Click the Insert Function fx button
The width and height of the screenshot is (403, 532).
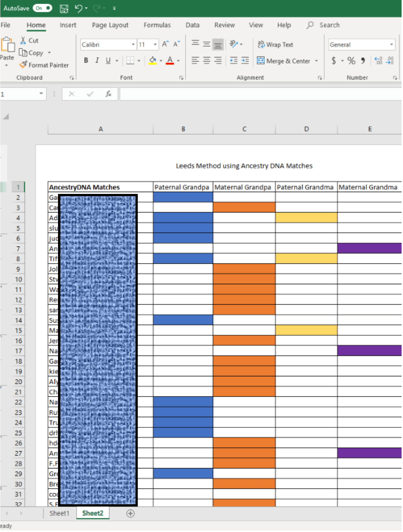click(x=108, y=94)
